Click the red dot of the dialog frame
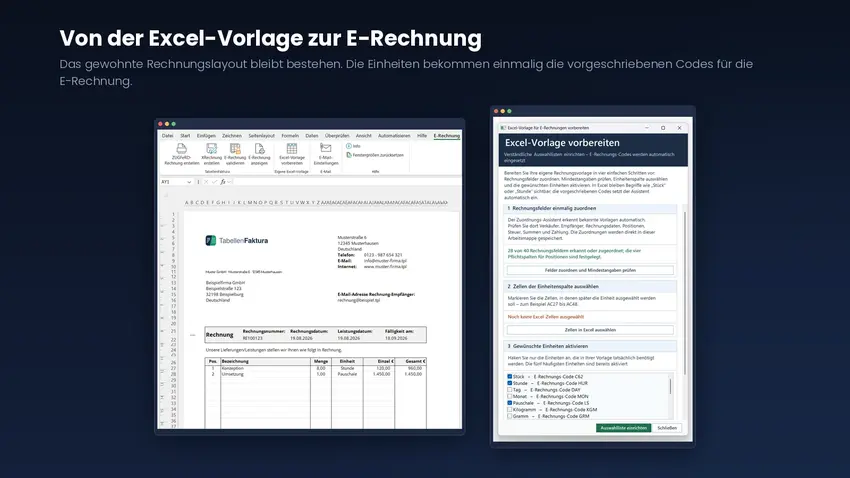Screen dimensions: 850x478 coord(496,111)
